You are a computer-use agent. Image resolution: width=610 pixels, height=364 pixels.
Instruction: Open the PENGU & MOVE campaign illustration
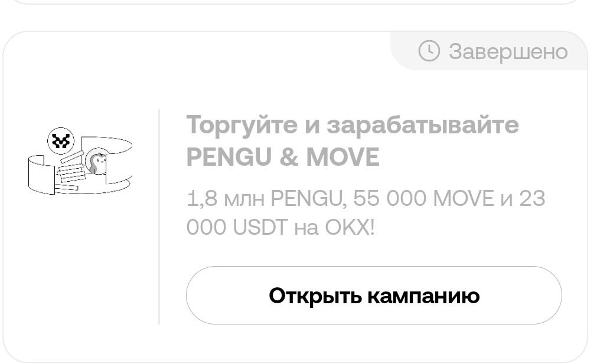[x=80, y=162]
